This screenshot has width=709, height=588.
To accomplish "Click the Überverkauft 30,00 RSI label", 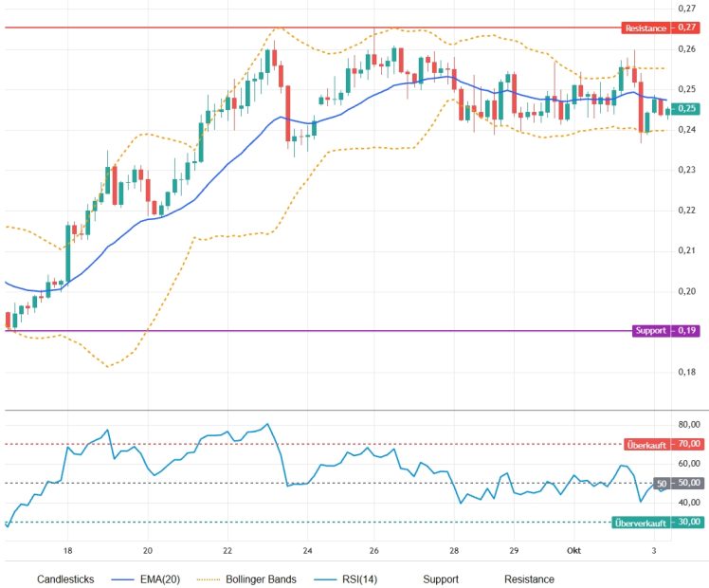I will (658, 523).
